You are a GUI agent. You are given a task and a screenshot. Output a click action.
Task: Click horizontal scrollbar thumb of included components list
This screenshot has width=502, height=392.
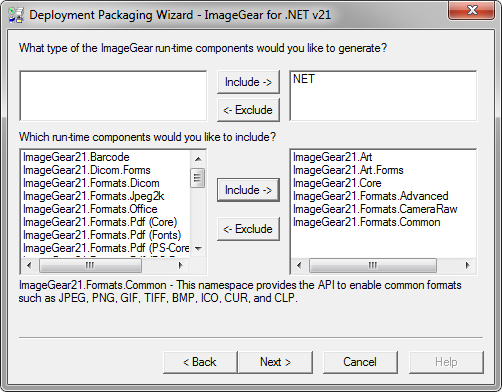click(373, 265)
